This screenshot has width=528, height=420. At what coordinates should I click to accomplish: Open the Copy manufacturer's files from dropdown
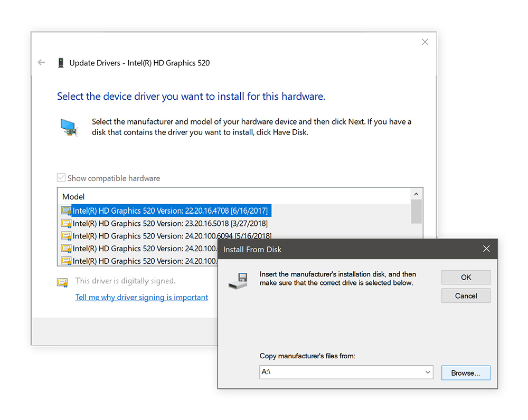click(x=428, y=372)
